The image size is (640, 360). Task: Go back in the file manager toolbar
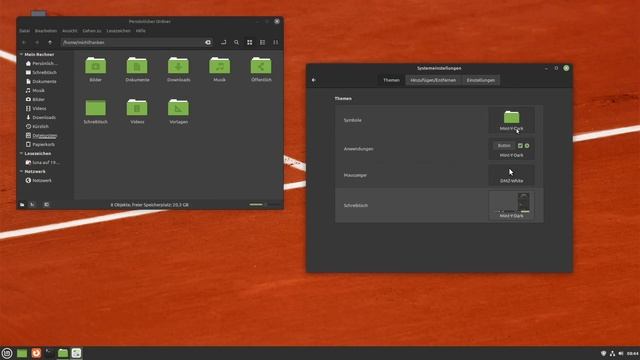[x=24, y=42]
